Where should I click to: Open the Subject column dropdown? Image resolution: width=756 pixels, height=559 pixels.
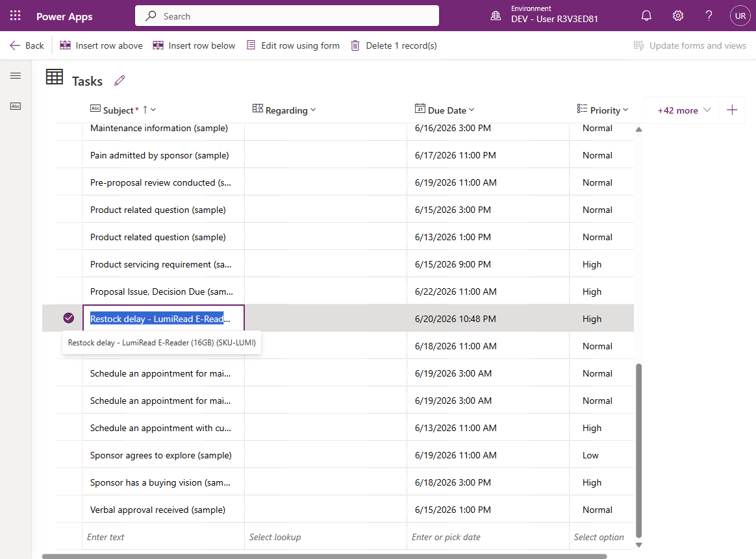pyautogui.click(x=153, y=110)
